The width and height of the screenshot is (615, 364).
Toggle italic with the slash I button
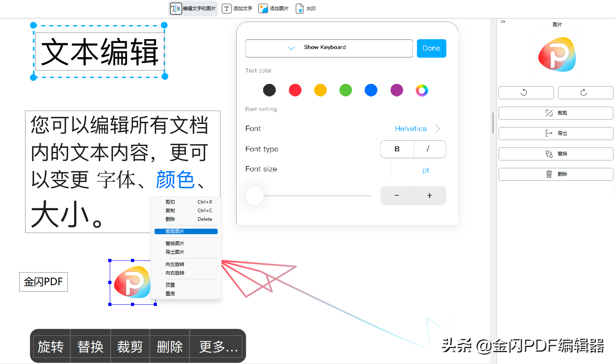tap(429, 149)
